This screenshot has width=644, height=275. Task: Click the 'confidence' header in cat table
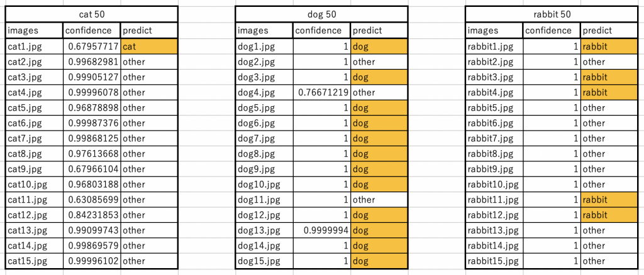(x=92, y=30)
